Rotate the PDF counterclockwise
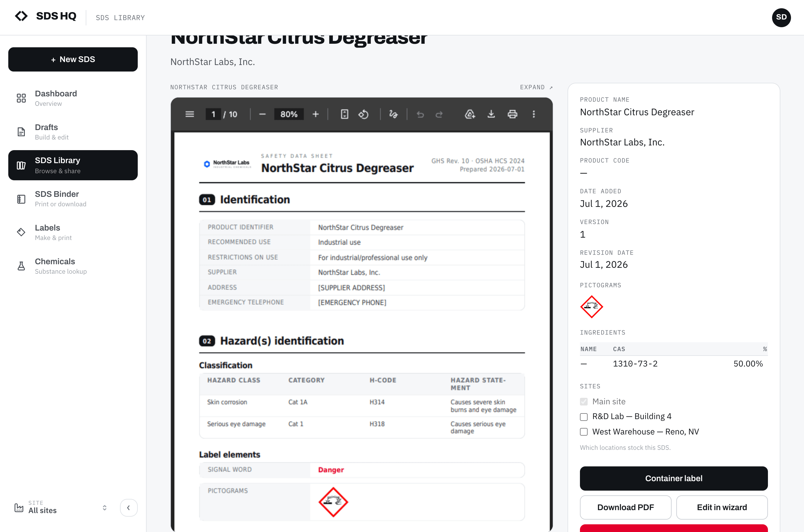 [363, 114]
